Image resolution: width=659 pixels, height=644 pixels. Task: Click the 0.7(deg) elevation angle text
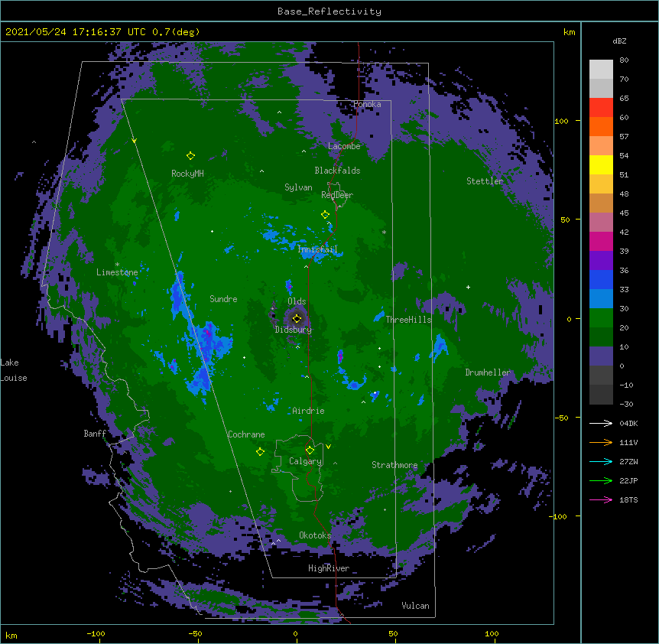(176, 32)
